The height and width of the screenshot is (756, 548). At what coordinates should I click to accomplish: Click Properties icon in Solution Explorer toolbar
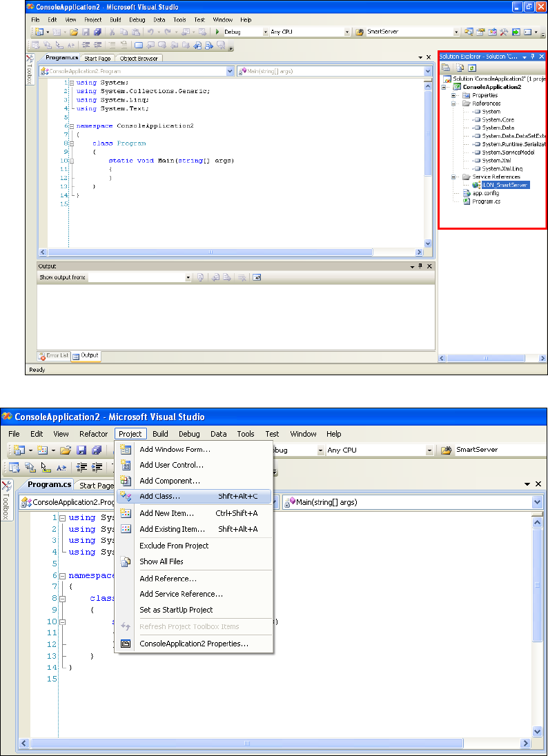coord(446,68)
